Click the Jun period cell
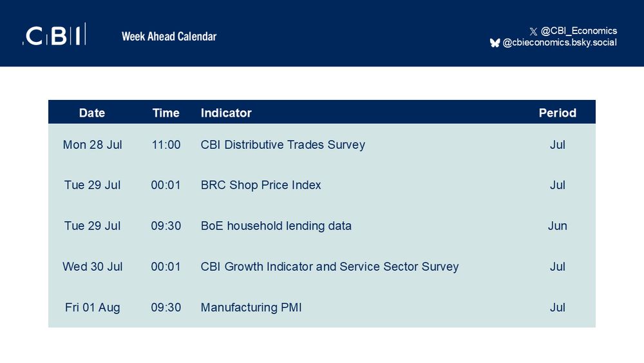 557,226
